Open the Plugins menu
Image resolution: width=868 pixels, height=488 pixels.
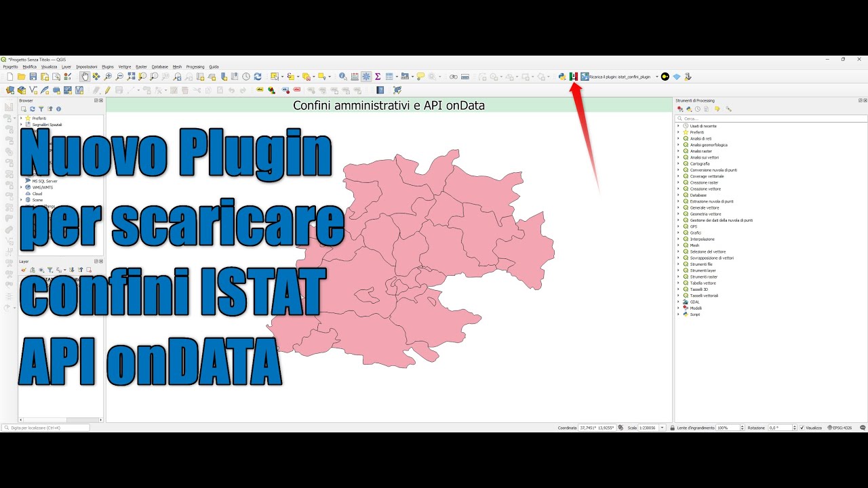(108, 67)
